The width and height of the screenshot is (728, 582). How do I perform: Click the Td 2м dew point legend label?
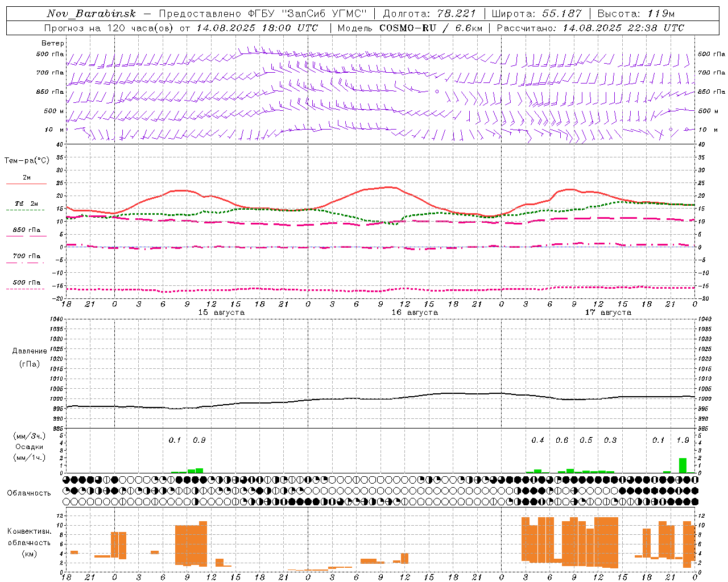pos(26,203)
